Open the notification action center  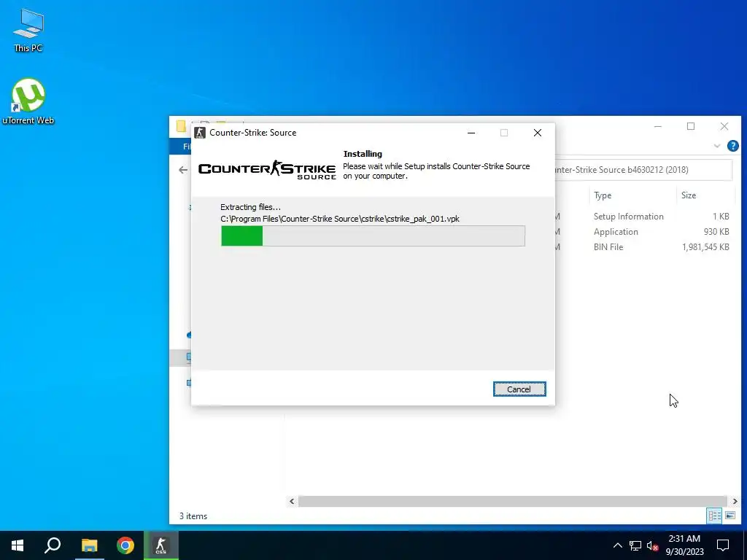(723, 545)
